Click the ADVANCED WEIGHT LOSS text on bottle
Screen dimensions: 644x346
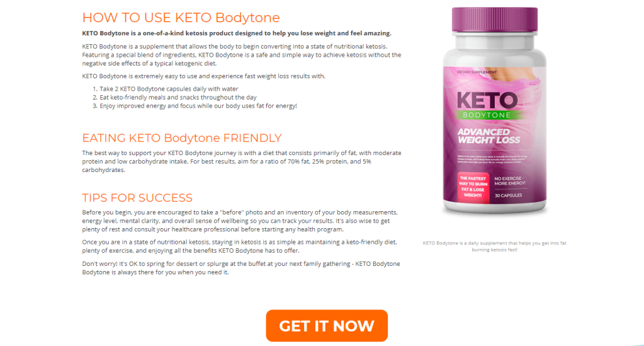click(489, 136)
